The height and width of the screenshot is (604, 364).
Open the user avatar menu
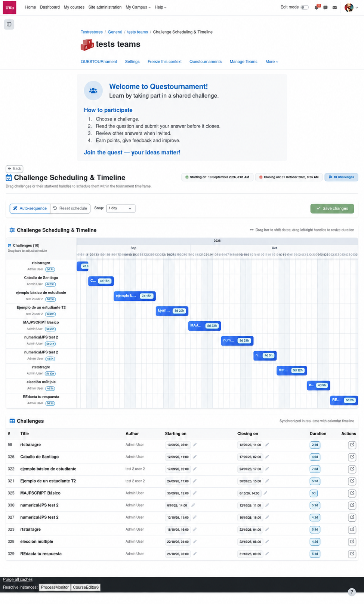[351, 7]
